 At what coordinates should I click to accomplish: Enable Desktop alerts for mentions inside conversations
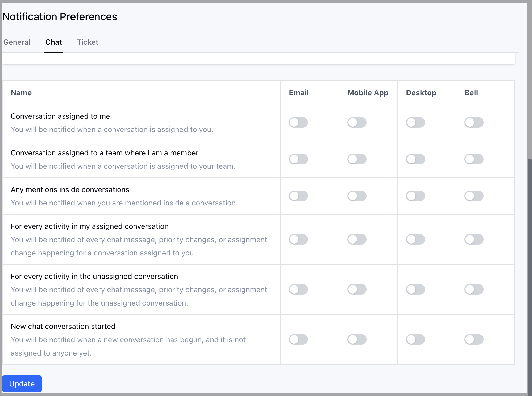point(415,196)
